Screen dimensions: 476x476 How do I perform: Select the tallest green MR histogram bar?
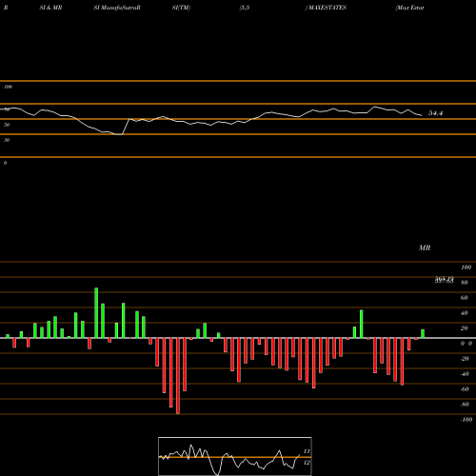pyautogui.click(x=96, y=313)
